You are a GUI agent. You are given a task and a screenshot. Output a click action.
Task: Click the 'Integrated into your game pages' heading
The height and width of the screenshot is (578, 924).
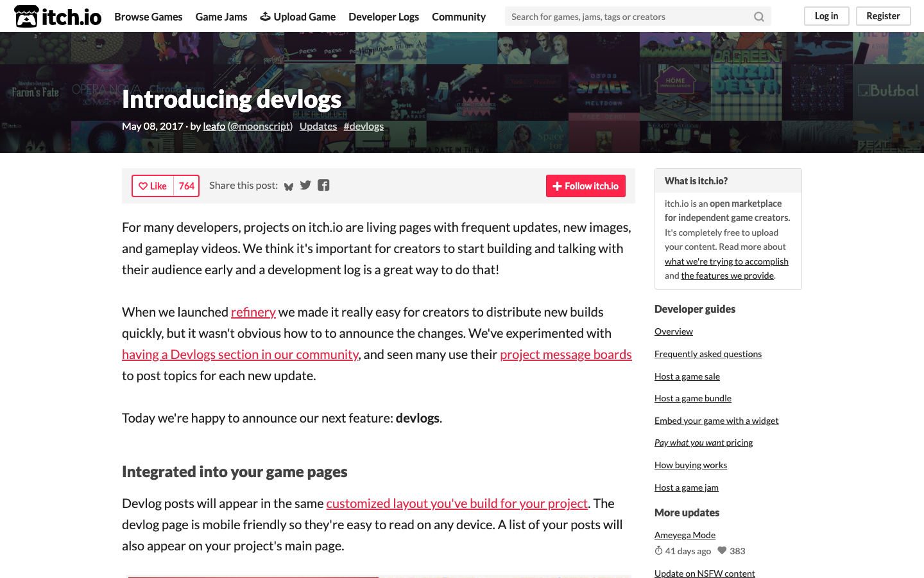235,472
